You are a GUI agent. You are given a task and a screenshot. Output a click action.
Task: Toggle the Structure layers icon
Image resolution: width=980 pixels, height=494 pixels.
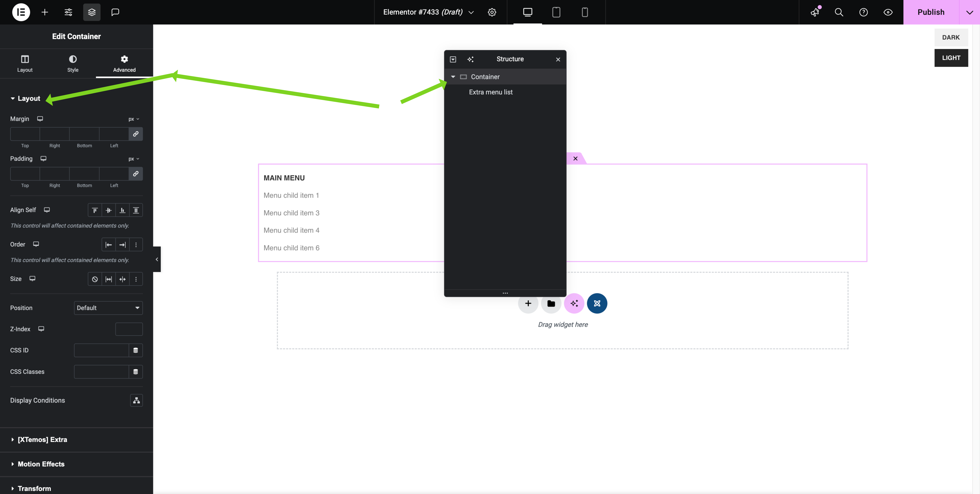point(92,12)
